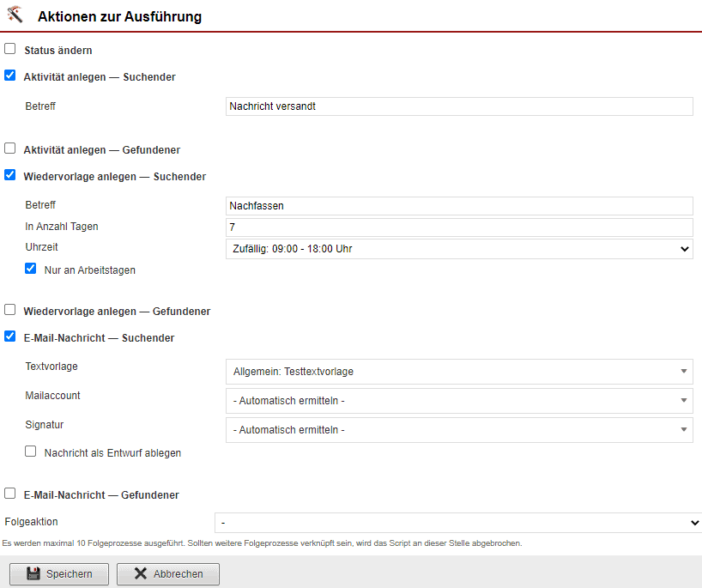Open the Textvorlage dropdown
The width and height of the screenshot is (702, 588).
point(458,372)
